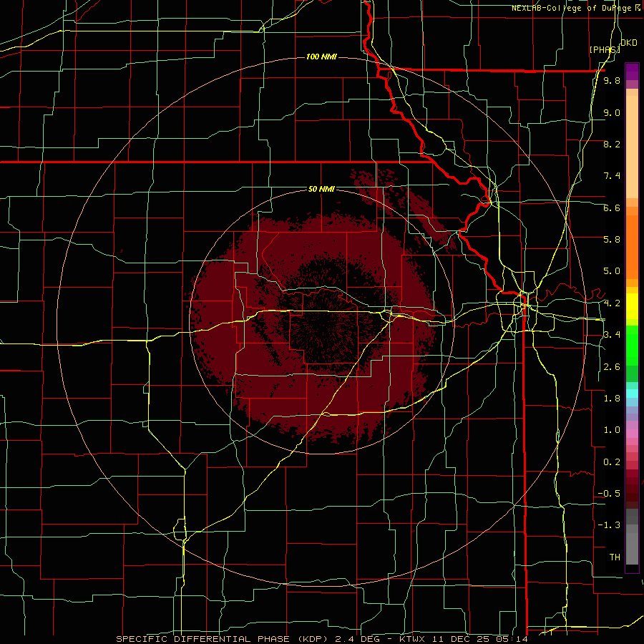
Task: Click the 0.2 color scale value
Action: pyautogui.click(x=612, y=462)
